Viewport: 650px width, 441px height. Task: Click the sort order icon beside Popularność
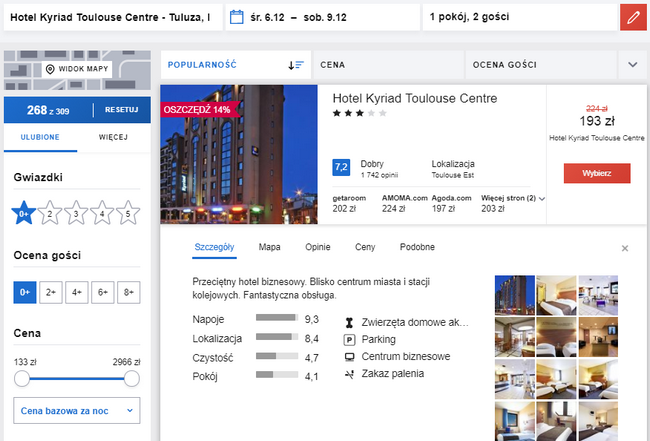click(x=296, y=65)
